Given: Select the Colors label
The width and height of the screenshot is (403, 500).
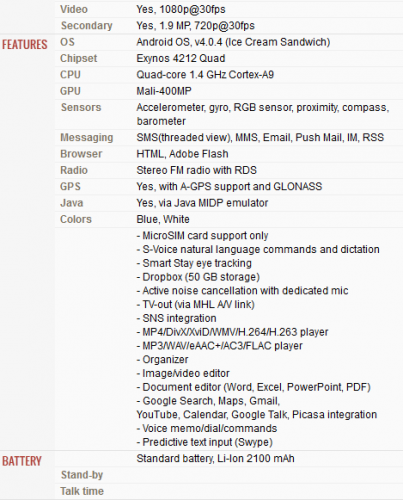Looking at the screenshot, I should 76,219.
